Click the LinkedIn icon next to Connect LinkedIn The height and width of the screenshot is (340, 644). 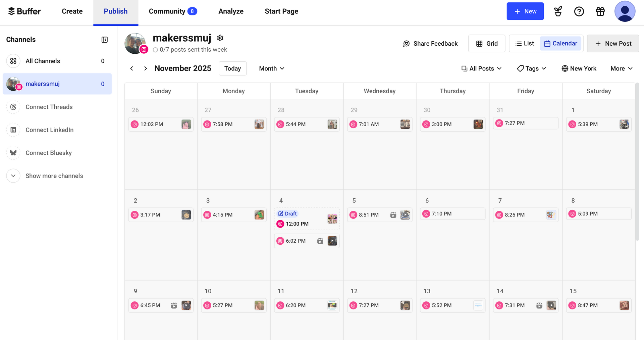[x=13, y=130]
